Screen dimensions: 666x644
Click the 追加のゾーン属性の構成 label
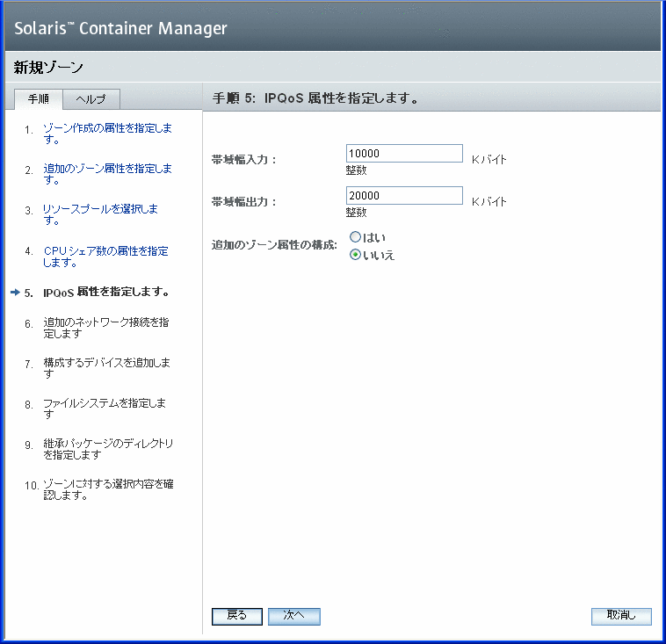[x=274, y=245]
